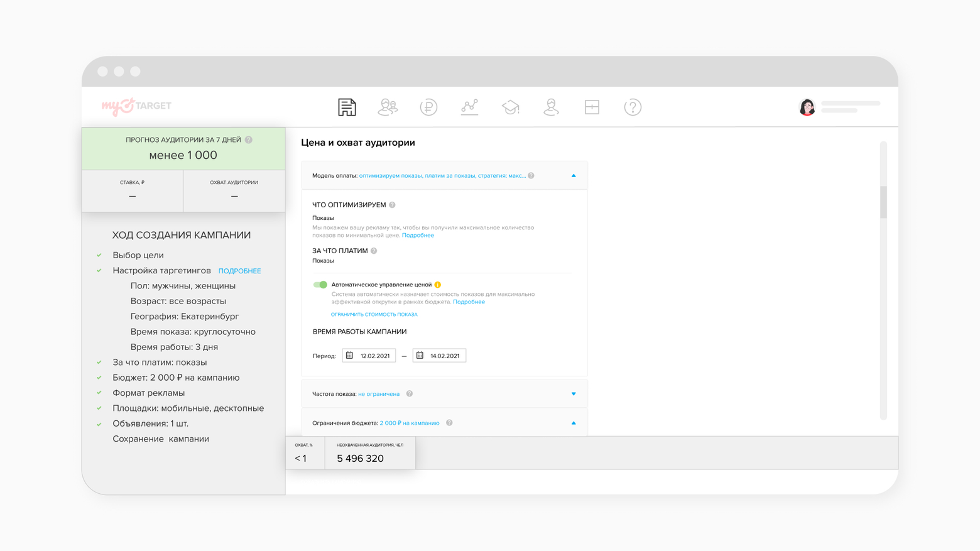Collapse the Ограничения бюджета section arrow
980x551 pixels.
pyautogui.click(x=574, y=423)
